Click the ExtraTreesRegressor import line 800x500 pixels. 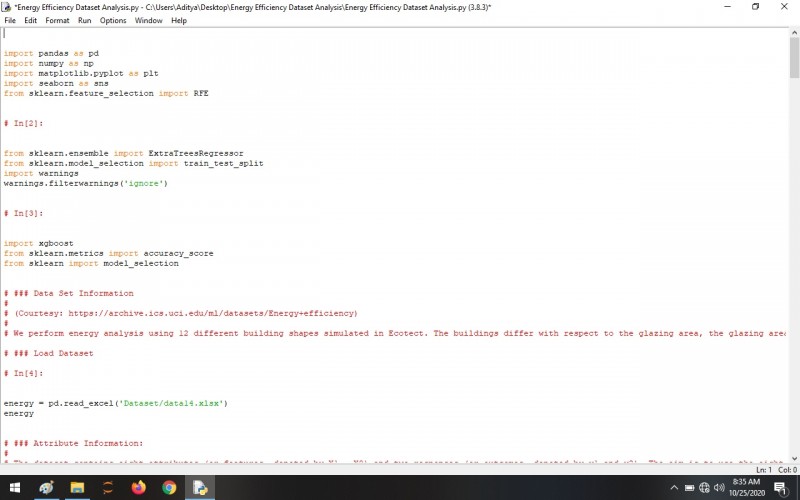pyautogui.click(x=123, y=153)
